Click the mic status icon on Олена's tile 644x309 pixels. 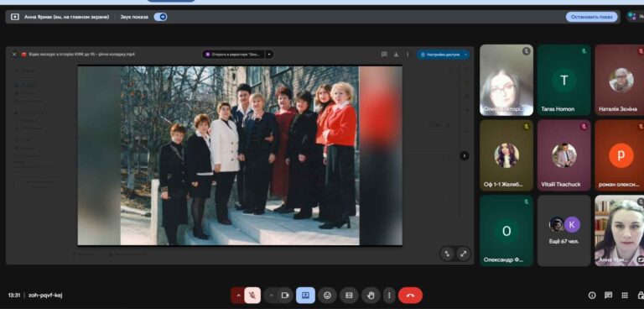pyautogui.click(x=526, y=51)
